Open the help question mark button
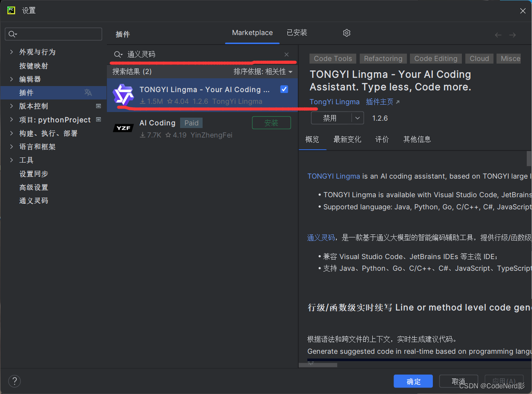The image size is (532, 394). pyautogui.click(x=15, y=381)
